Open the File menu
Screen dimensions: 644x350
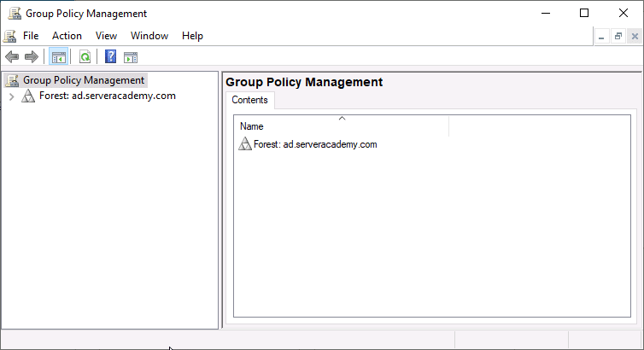tap(31, 36)
